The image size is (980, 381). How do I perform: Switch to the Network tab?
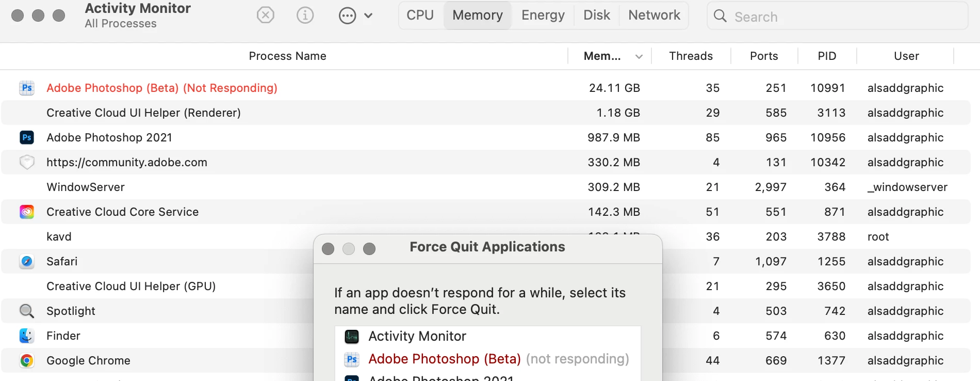[654, 15]
